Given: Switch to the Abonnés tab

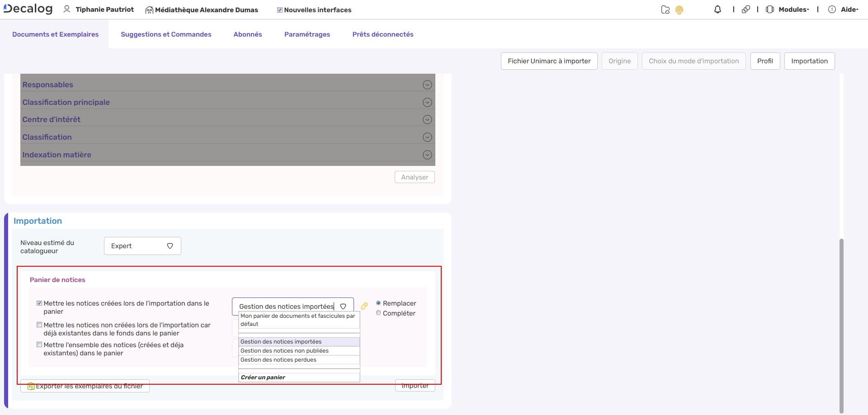Looking at the screenshot, I should coord(248,34).
